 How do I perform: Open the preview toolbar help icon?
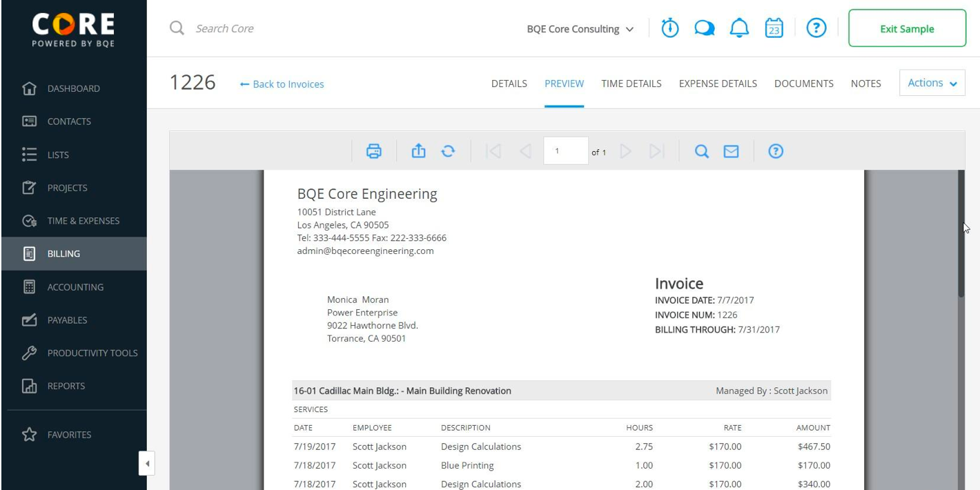(776, 151)
